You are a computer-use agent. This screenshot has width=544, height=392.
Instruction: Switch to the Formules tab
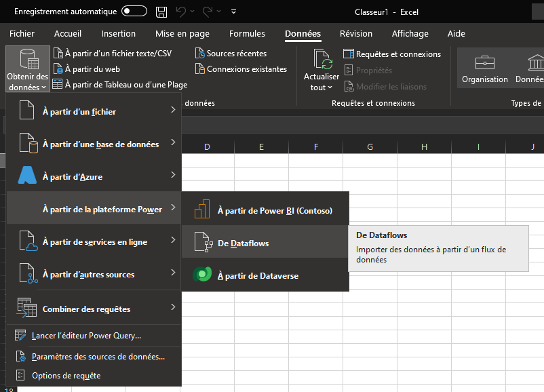tap(247, 34)
